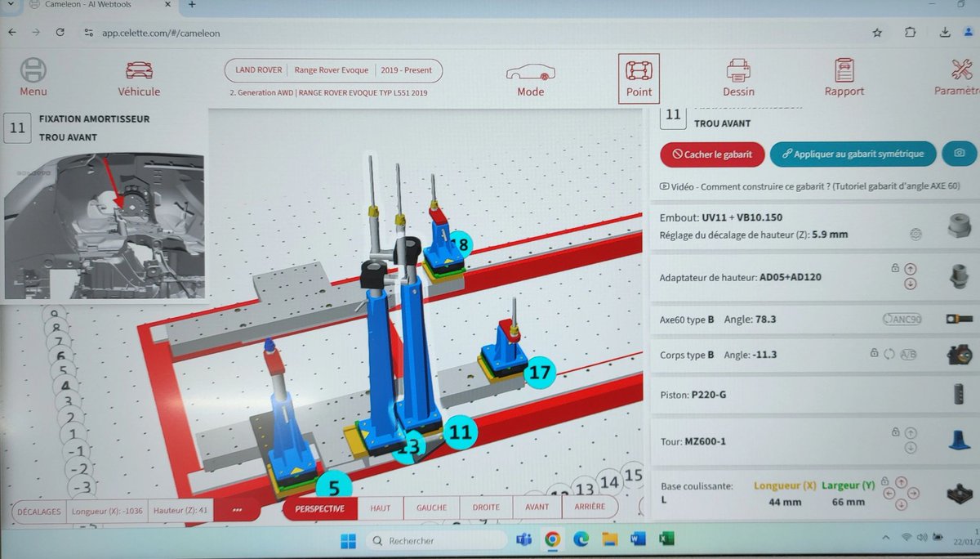Click Longueur (X): -1036 offset field
Screen dimensions: 980x559
[107, 512]
